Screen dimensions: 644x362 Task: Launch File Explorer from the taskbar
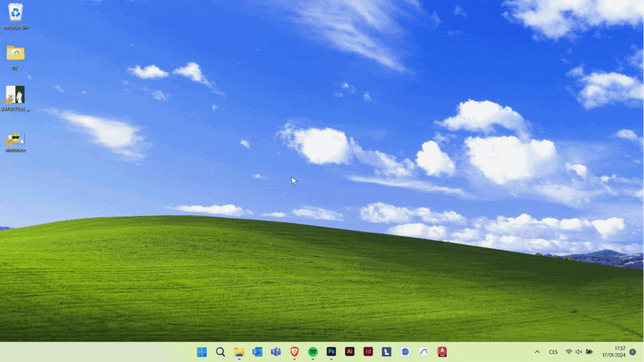click(x=239, y=352)
